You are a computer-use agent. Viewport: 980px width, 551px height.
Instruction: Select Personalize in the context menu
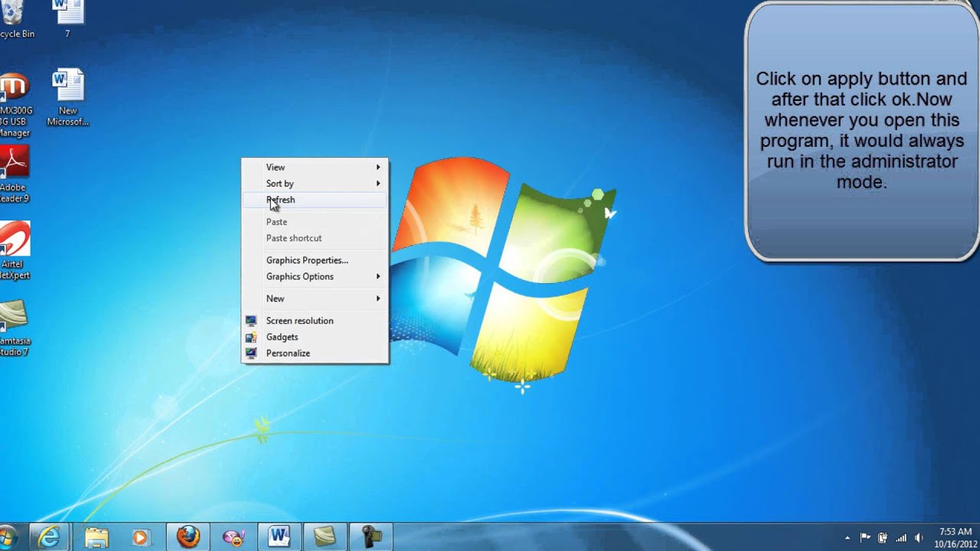315,353
